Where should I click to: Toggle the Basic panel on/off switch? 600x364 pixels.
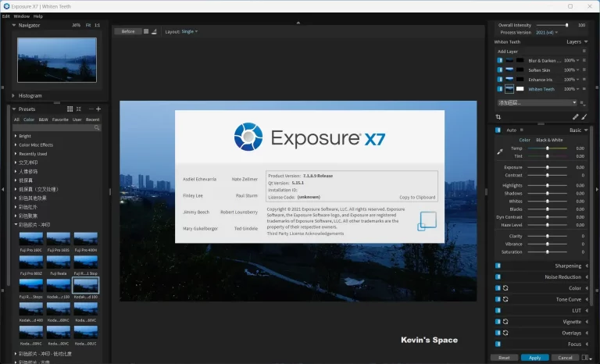[498, 130]
